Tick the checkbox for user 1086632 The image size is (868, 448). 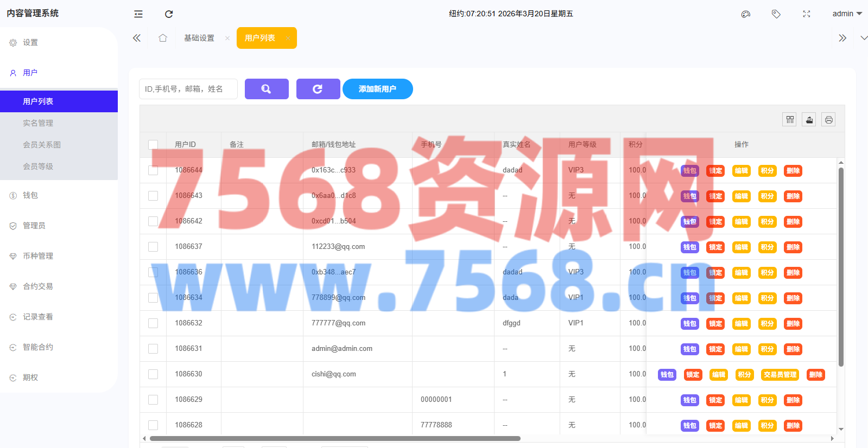coord(153,323)
